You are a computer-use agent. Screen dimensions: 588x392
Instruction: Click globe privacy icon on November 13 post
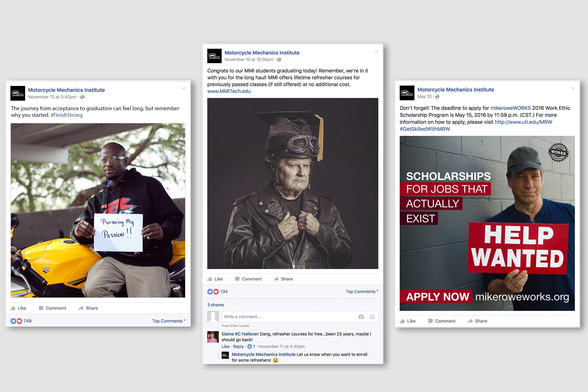[x=82, y=97]
